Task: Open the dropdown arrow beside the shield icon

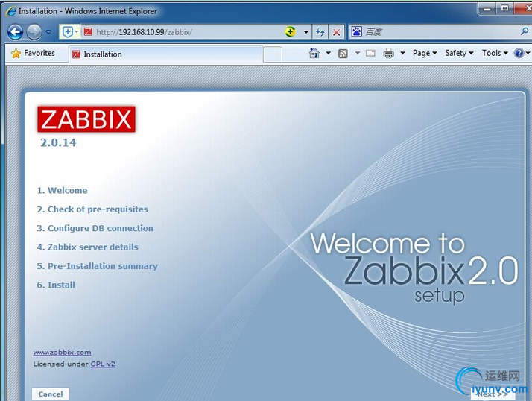Action: point(77,32)
